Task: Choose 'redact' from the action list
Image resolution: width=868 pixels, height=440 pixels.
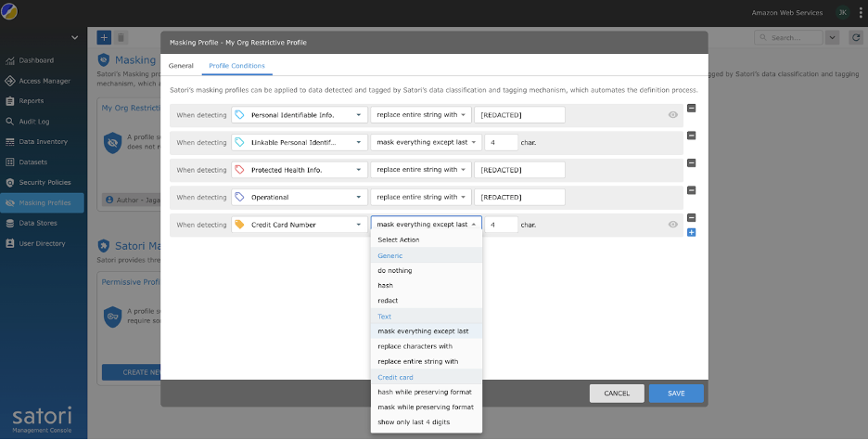Action: 427,301
